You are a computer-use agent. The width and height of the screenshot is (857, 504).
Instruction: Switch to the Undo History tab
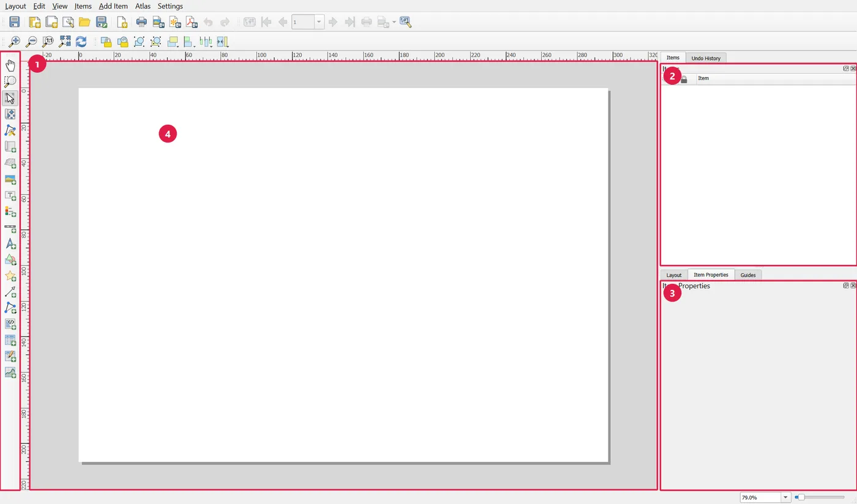tap(706, 58)
